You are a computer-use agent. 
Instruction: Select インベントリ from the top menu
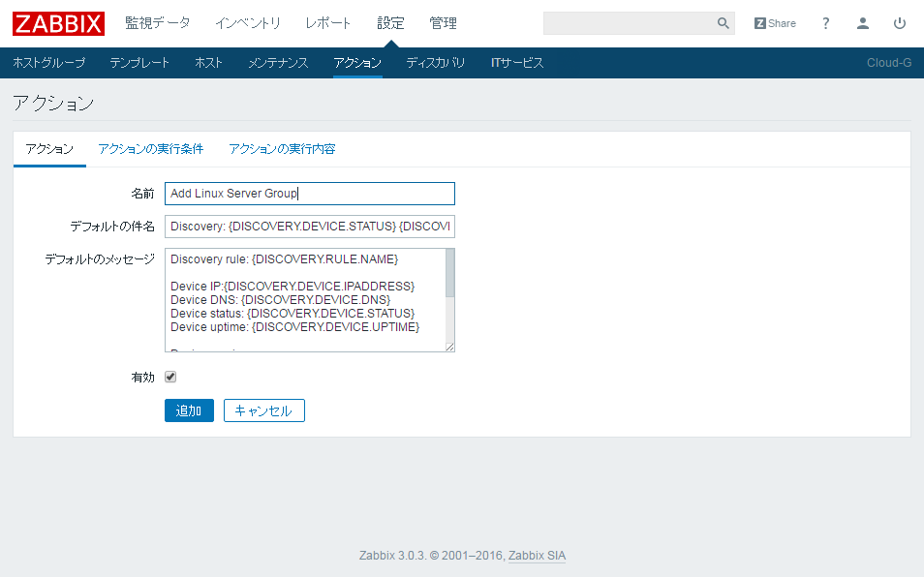(x=248, y=22)
